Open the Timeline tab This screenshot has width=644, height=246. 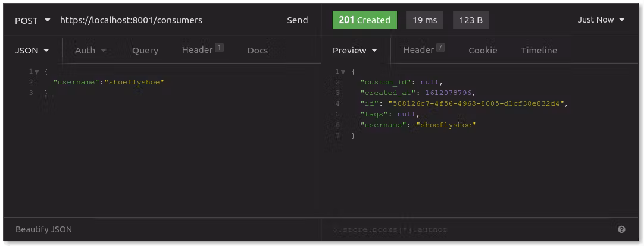tap(539, 51)
